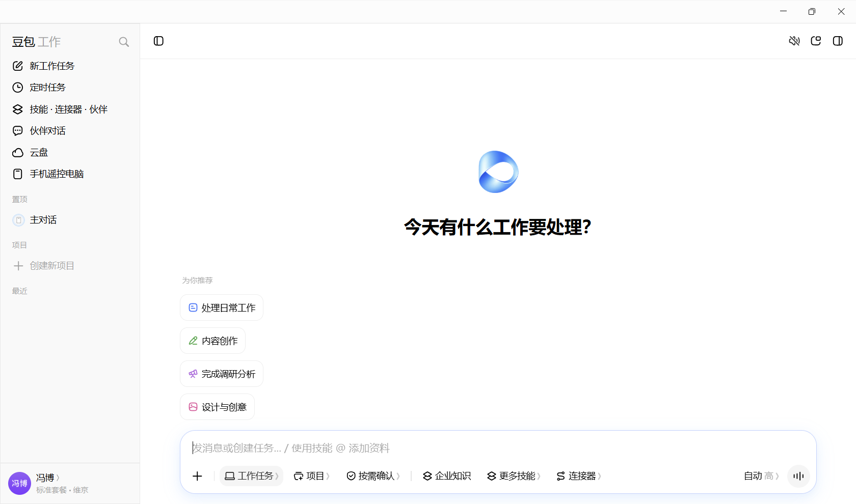Open the sidebar search icon
Screen dimensions: 856x504
[124, 42]
